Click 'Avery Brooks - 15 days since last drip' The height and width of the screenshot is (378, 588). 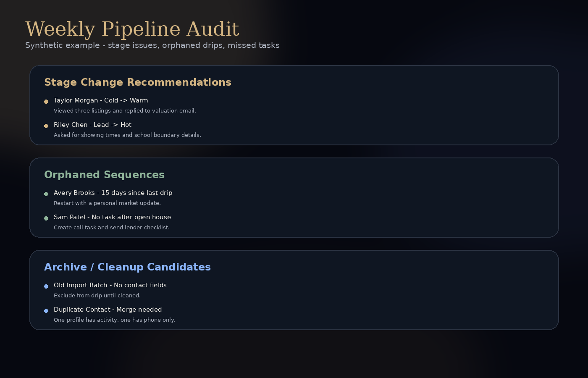pyautogui.click(x=113, y=193)
